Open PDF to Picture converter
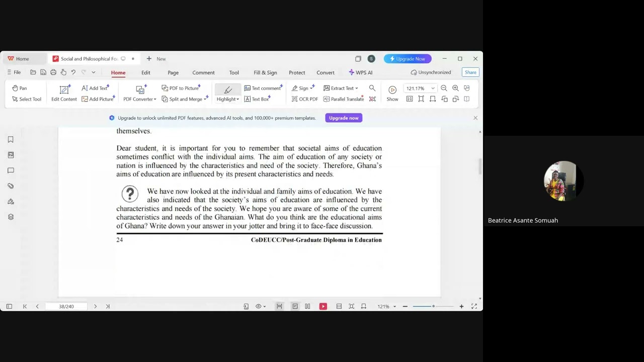Viewport: 644px width, 362px height. click(181, 88)
